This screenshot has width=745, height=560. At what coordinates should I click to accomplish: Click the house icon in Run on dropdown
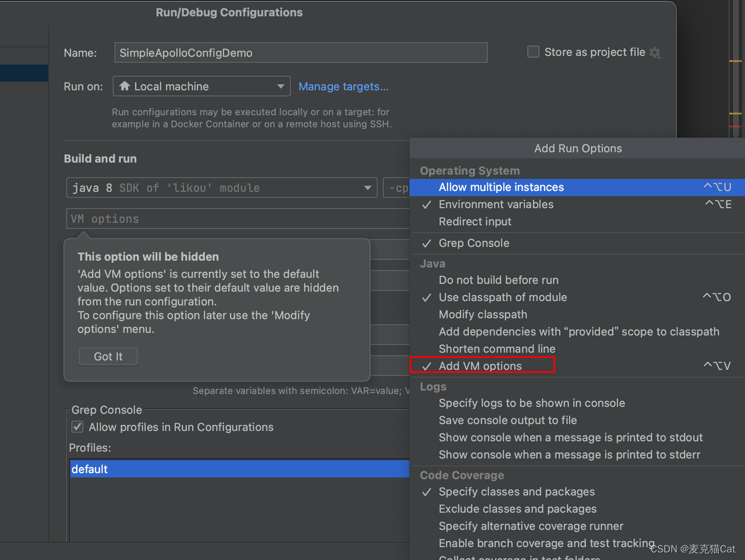click(125, 86)
